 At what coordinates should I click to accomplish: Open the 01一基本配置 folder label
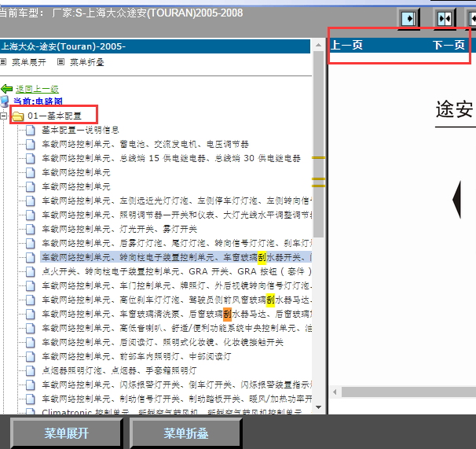(55, 116)
